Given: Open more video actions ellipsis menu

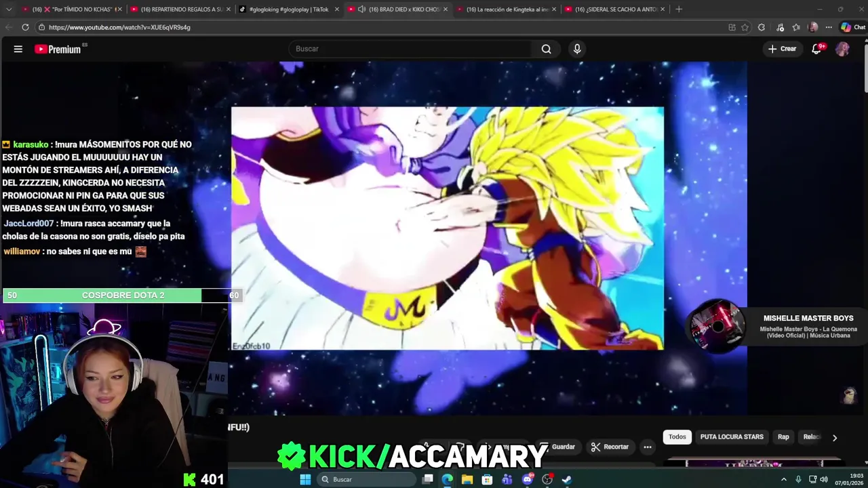Looking at the screenshot, I should tap(648, 447).
